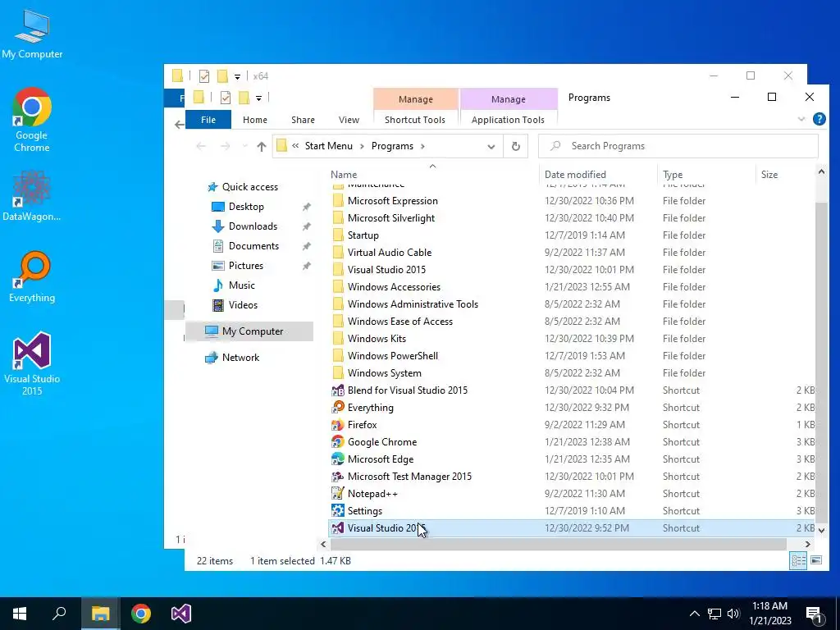Select Everything desktop shortcut icon
The height and width of the screenshot is (630, 840).
click(32, 276)
